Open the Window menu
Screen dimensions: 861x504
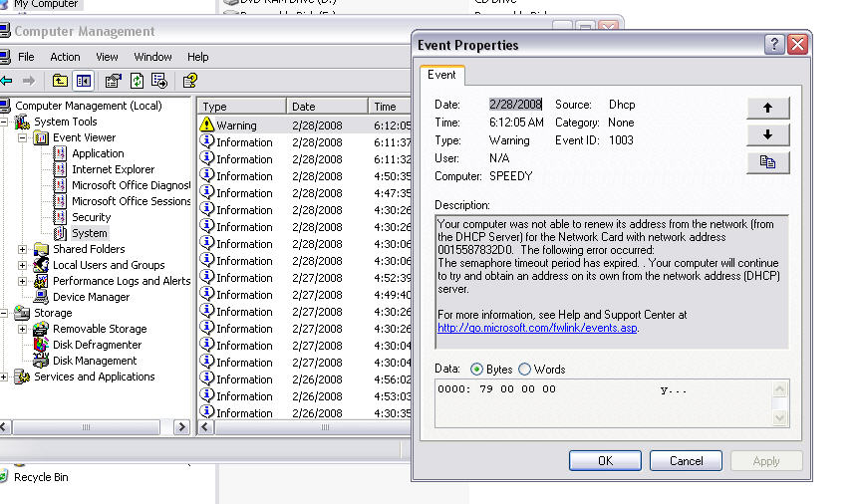coord(152,57)
